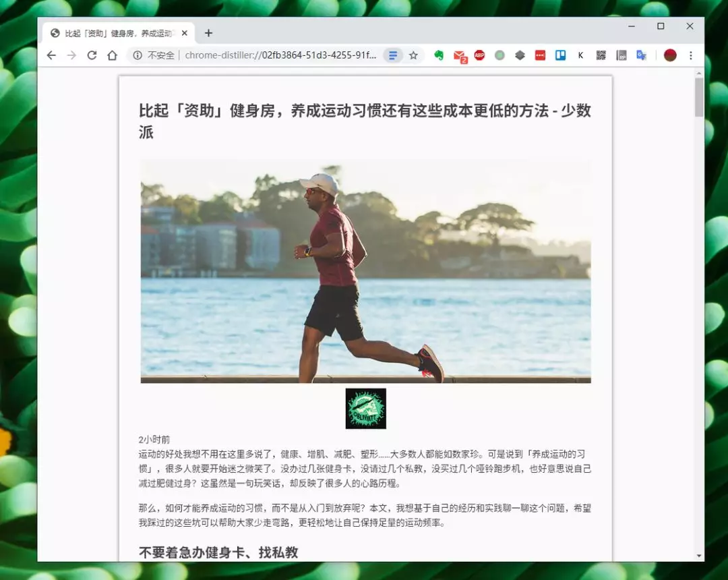Click the vertical scrollbar thumb
The height and width of the screenshot is (580, 728).
pyautogui.click(x=699, y=96)
